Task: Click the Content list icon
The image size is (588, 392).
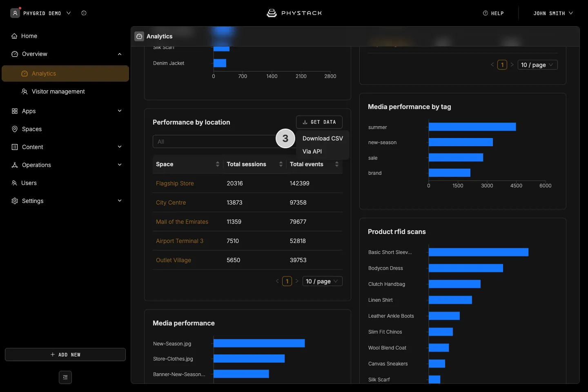Action: tap(15, 147)
